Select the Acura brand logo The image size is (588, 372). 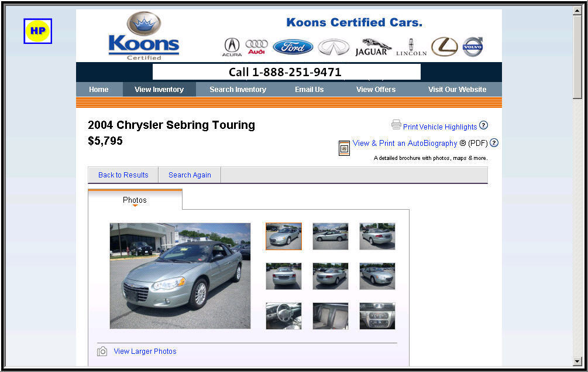(232, 47)
